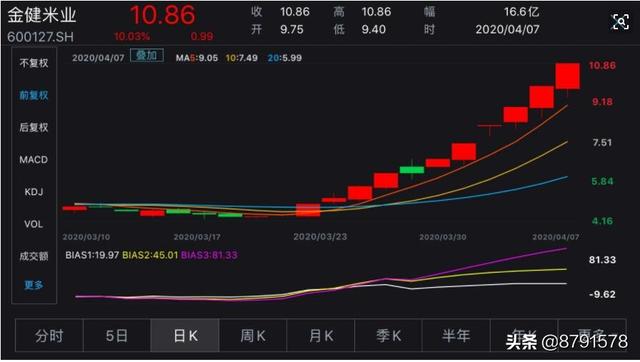Show the MACD indicator
Screen dimensions: 640x362
coord(34,160)
